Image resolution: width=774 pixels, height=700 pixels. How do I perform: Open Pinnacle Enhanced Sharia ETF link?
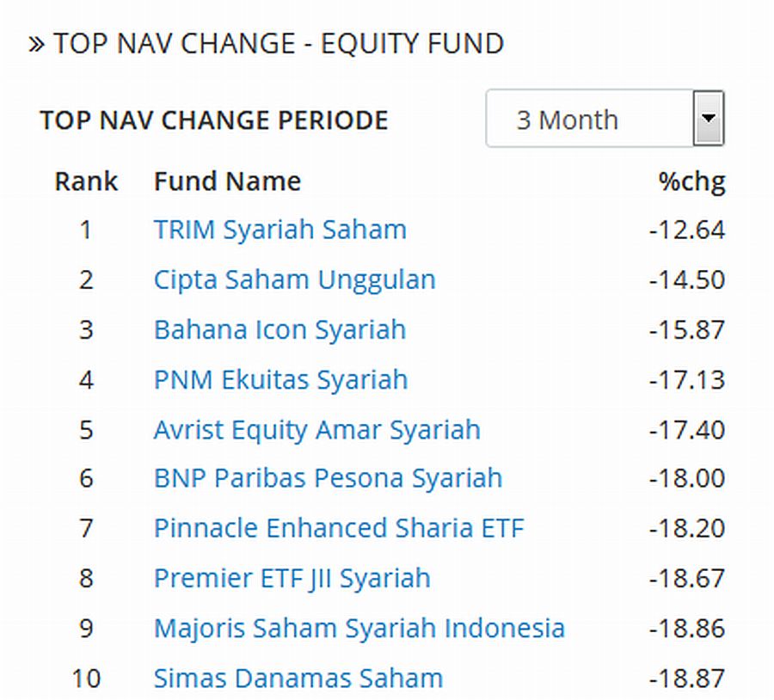(x=339, y=528)
